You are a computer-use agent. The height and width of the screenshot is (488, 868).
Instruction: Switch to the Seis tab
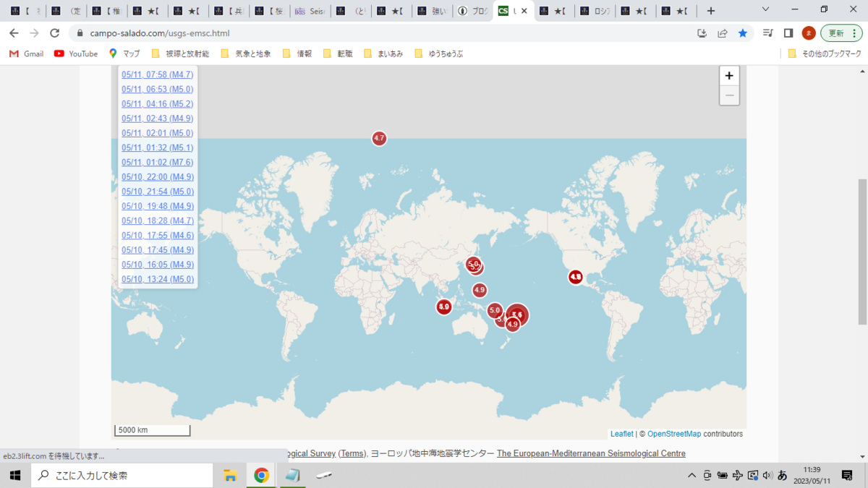311,11
